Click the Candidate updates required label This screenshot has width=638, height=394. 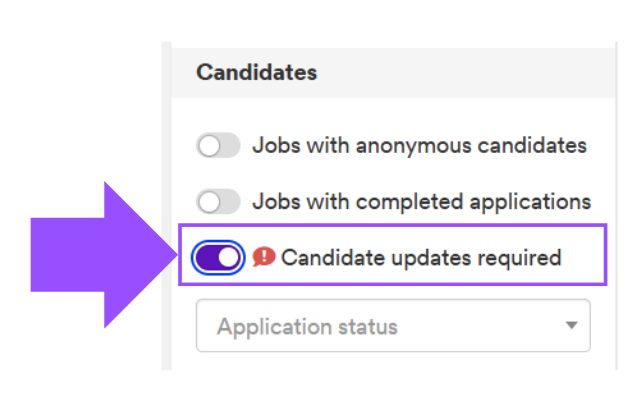421,258
